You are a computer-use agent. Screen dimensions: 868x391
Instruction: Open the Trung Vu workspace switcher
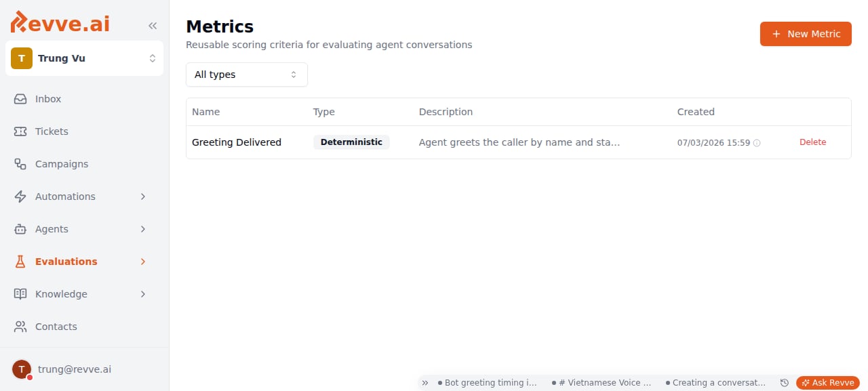coord(85,58)
